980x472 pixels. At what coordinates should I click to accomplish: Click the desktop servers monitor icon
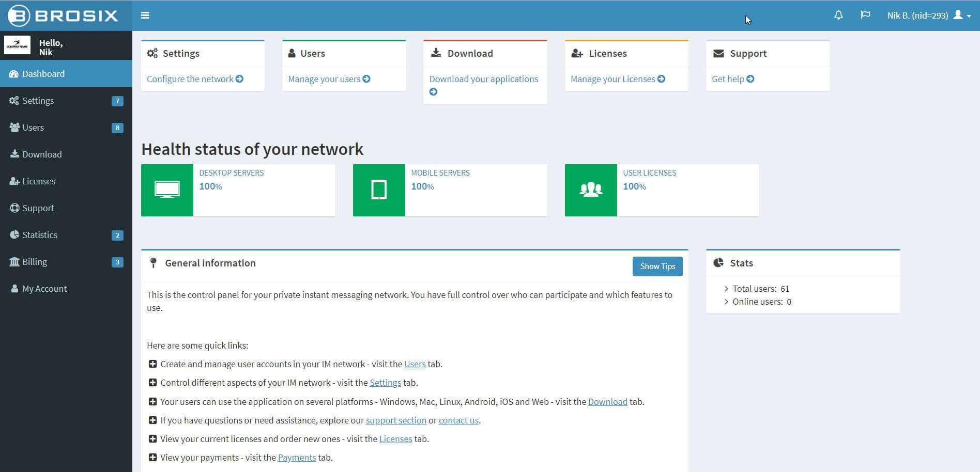coord(166,190)
